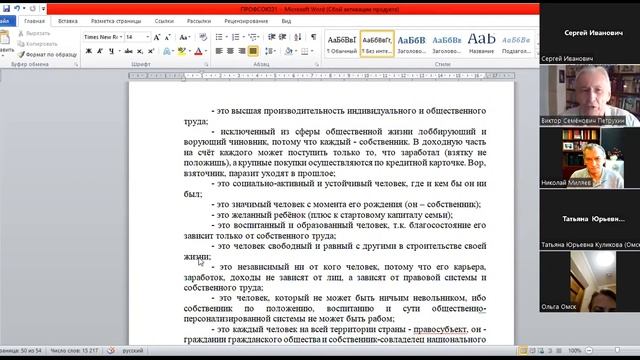Apply the Обычный style
Viewport: 640px width, 360px height.
[342, 44]
